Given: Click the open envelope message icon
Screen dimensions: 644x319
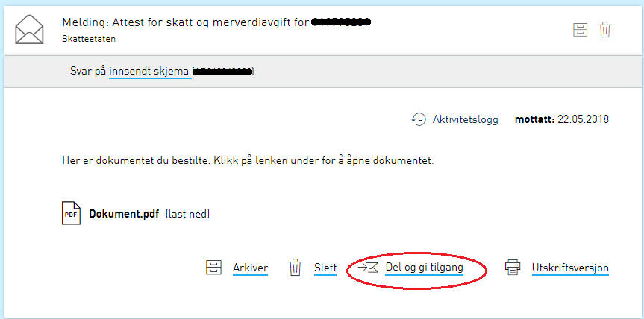Looking at the screenshot, I should [x=29, y=29].
